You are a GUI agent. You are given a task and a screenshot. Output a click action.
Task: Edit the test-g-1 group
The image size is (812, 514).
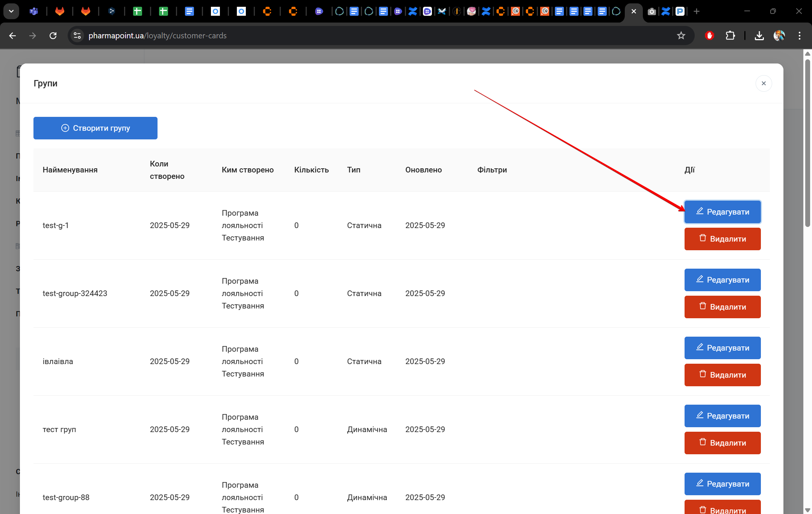[x=722, y=212]
